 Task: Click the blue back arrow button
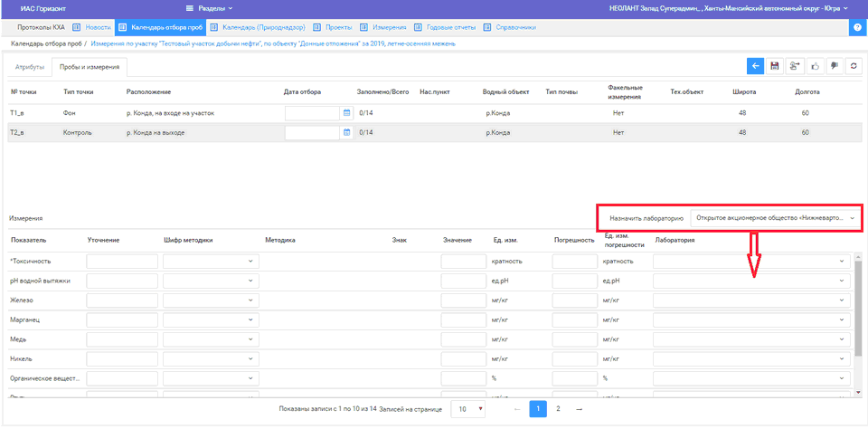(x=755, y=66)
